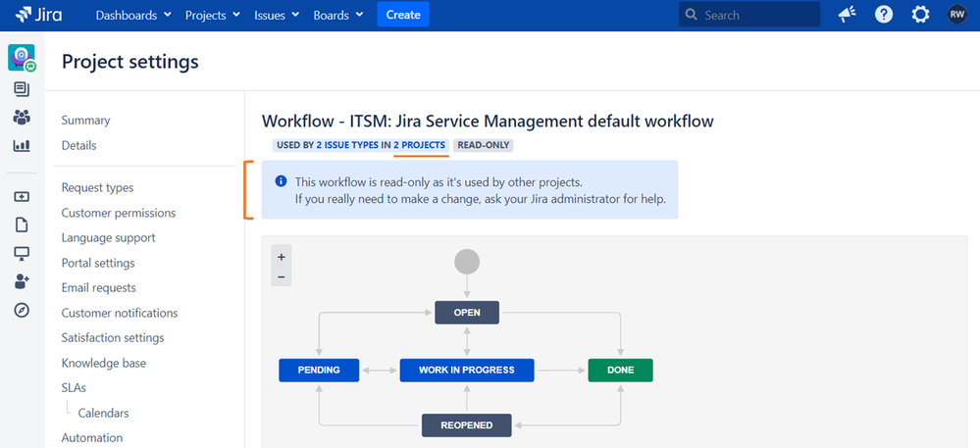This screenshot has height=448, width=980.
Task: Click the Create button
Action: [403, 15]
